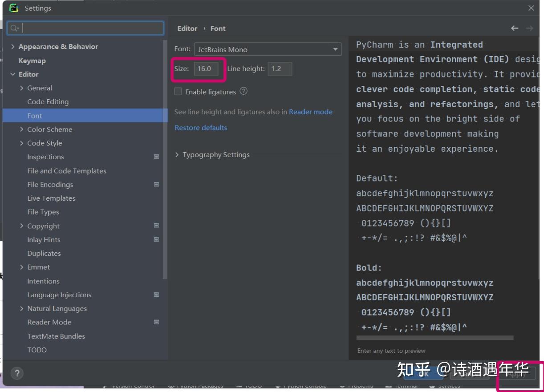Click project-scope icon beside File Encodings
This screenshot has height=392, width=544.
pos(156,184)
